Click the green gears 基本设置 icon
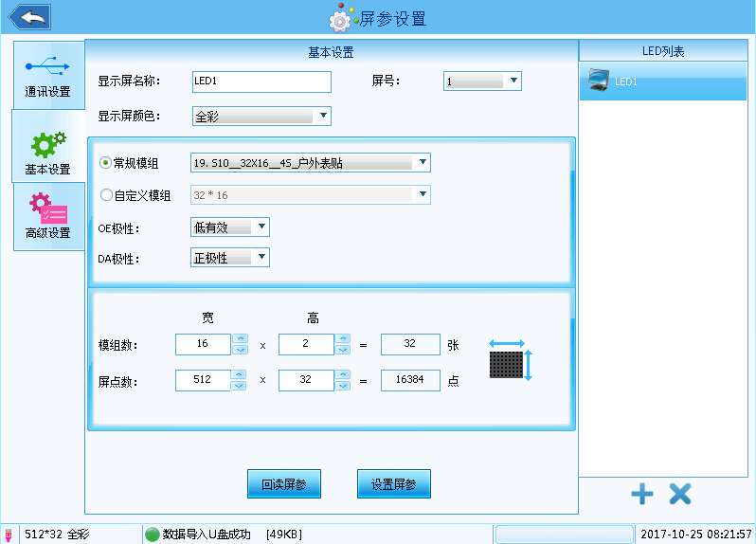Viewport: 756px width, 544px height. pyautogui.click(x=47, y=145)
